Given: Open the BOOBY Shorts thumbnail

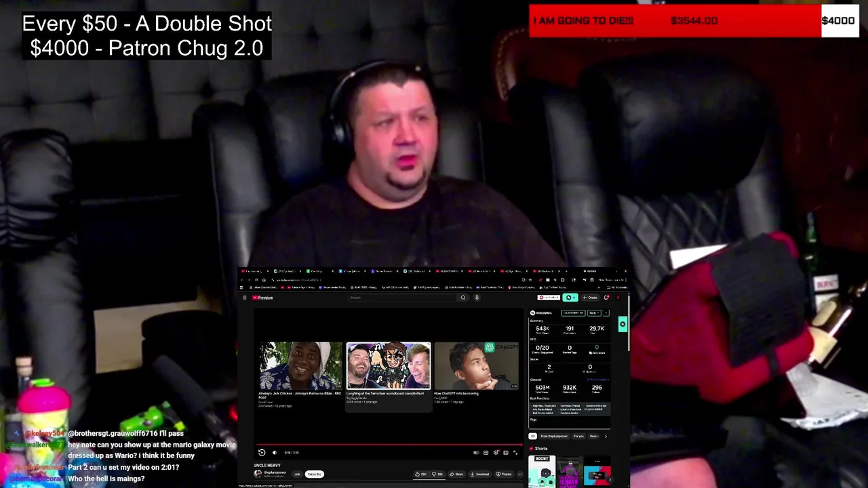Looking at the screenshot, I should 542,471.
